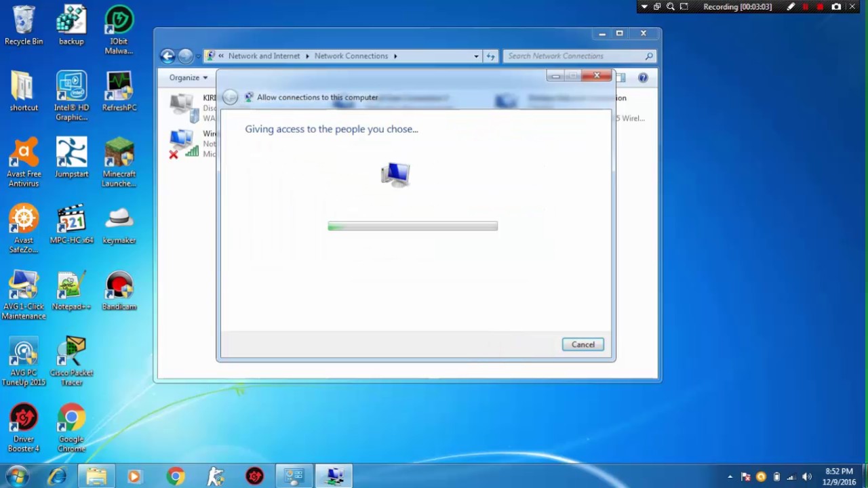Viewport: 868px width, 488px height.
Task: Cancel the Allow connections wizard
Action: [x=583, y=344]
